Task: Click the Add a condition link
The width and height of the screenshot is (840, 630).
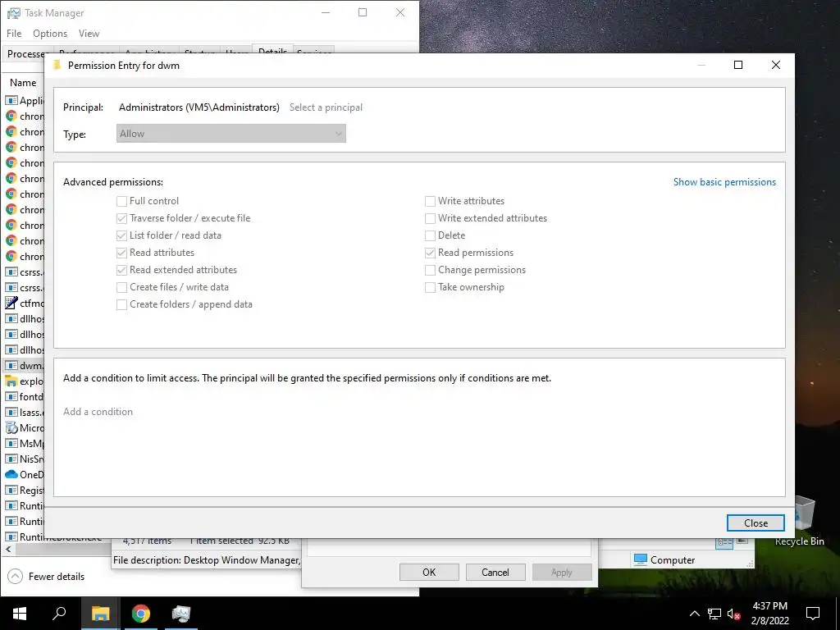Action: (x=98, y=412)
